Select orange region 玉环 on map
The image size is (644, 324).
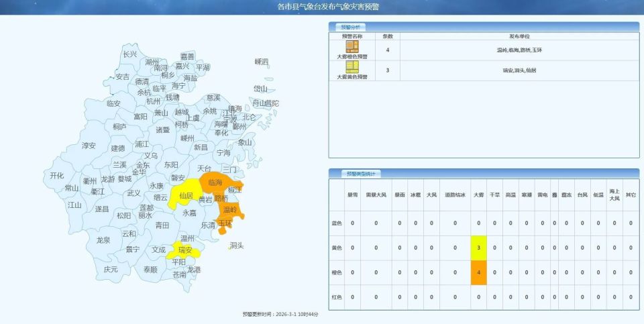pyautogui.click(x=225, y=223)
